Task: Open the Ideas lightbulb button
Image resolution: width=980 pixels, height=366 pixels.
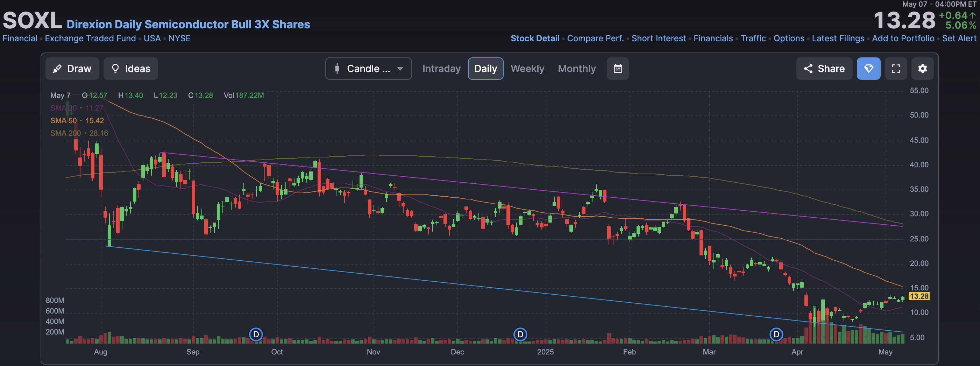Action: tap(130, 69)
